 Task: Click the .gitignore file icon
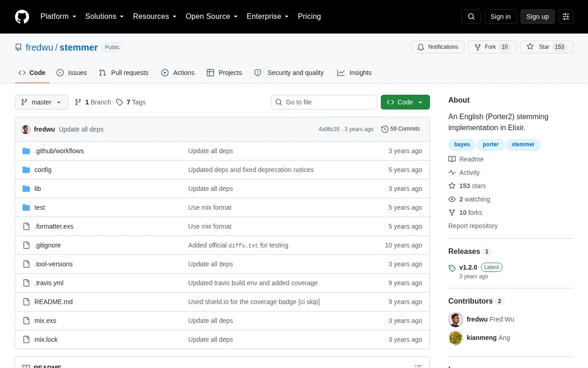tap(26, 245)
